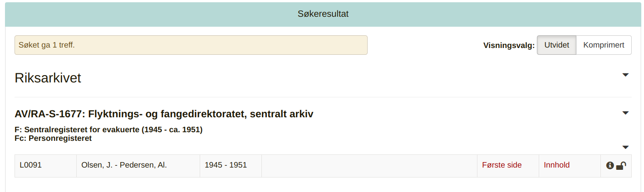The height and width of the screenshot is (192, 644).
Task: Switch view to Utvidet
Action: [x=556, y=45]
